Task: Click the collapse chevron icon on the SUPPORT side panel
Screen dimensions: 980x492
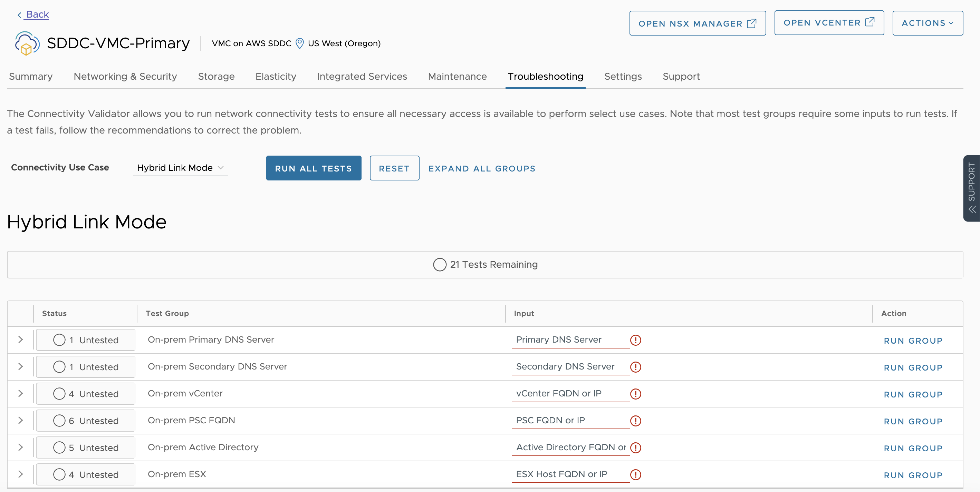Action: (x=972, y=208)
